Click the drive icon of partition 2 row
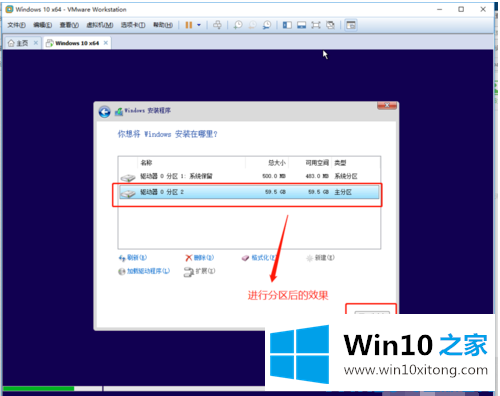Viewport: 500px width, 396px height. (x=128, y=193)
